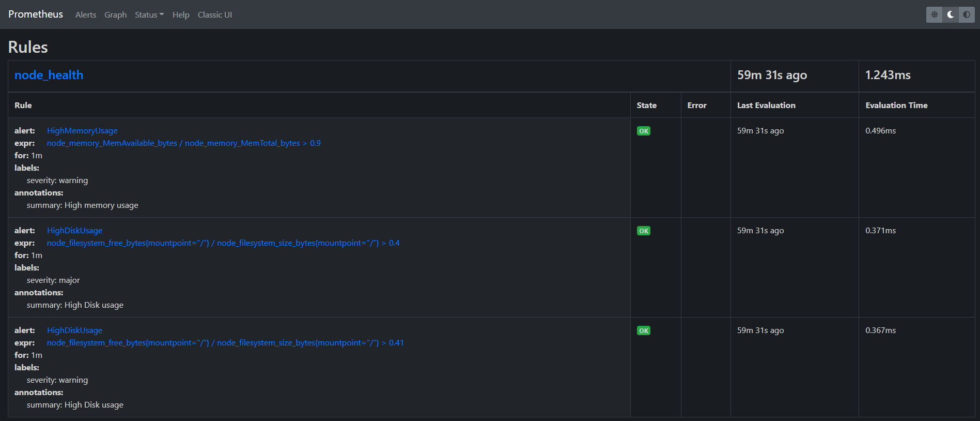The image size is (980, 421).
Task: Click the node_memory_MemAvailable_bytes expression link
Action: pos(184,143)
